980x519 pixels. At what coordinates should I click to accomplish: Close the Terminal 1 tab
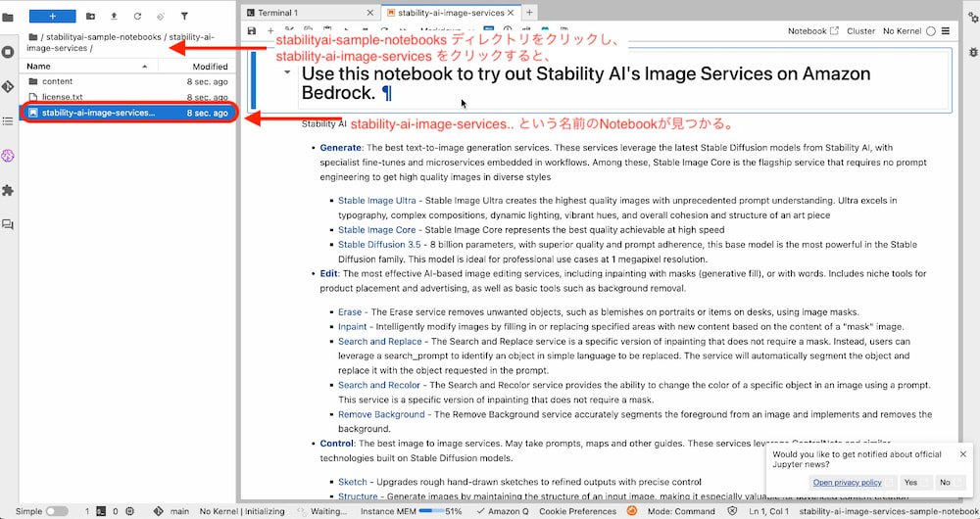point(370,13)
